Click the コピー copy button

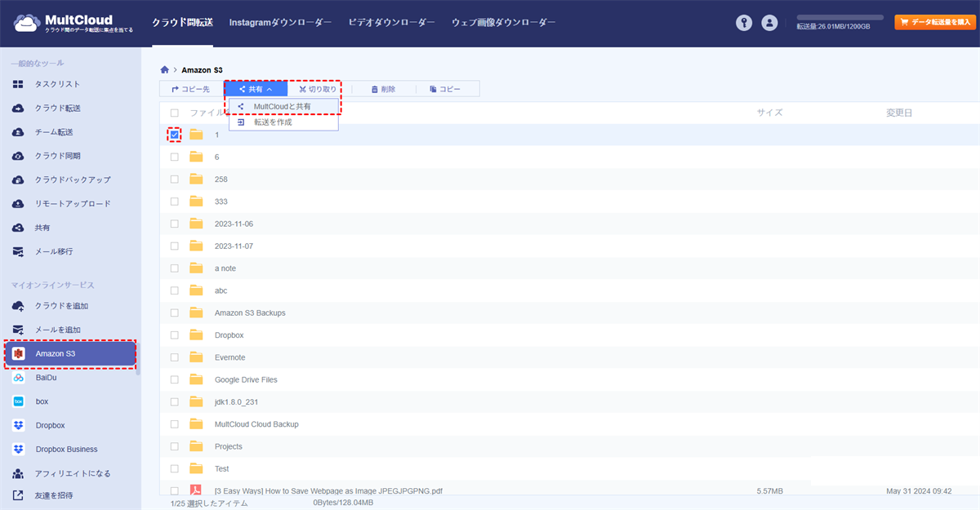coord(447,89)
